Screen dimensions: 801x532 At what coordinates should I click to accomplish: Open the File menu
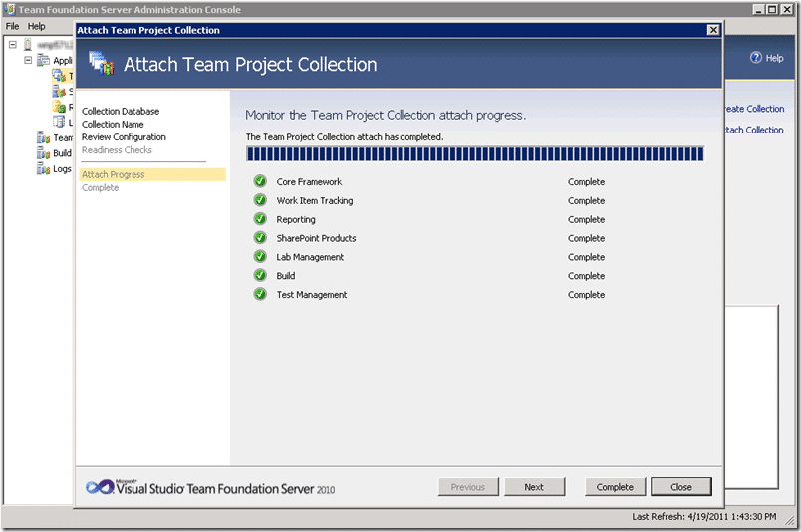[12, 26]
